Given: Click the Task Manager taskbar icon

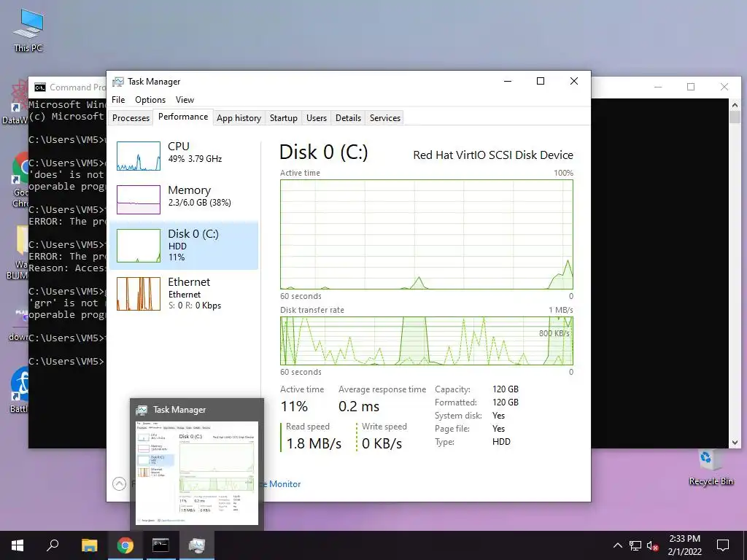Looking at the screenshot, I should (x=197, y=545).
